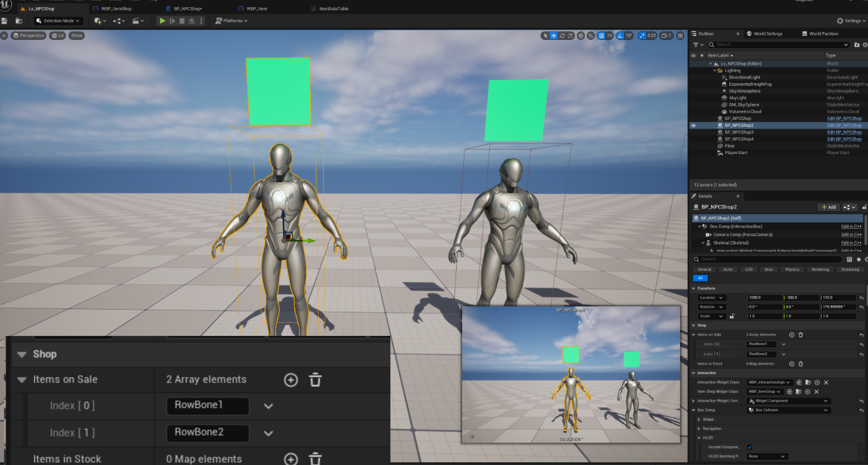Image resolution: width=868 pixels, height=465 pixels.
Task: Open the viewport Show menu
Action: (x=76, y=35)
